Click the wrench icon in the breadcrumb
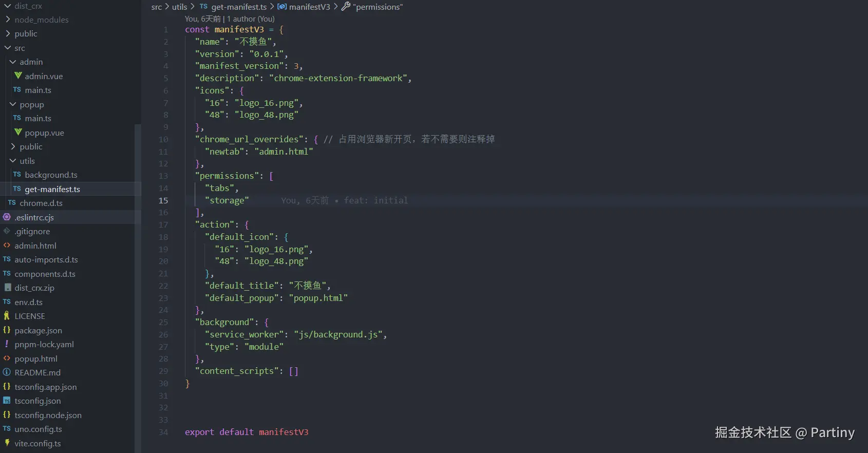 click(346, 7)
